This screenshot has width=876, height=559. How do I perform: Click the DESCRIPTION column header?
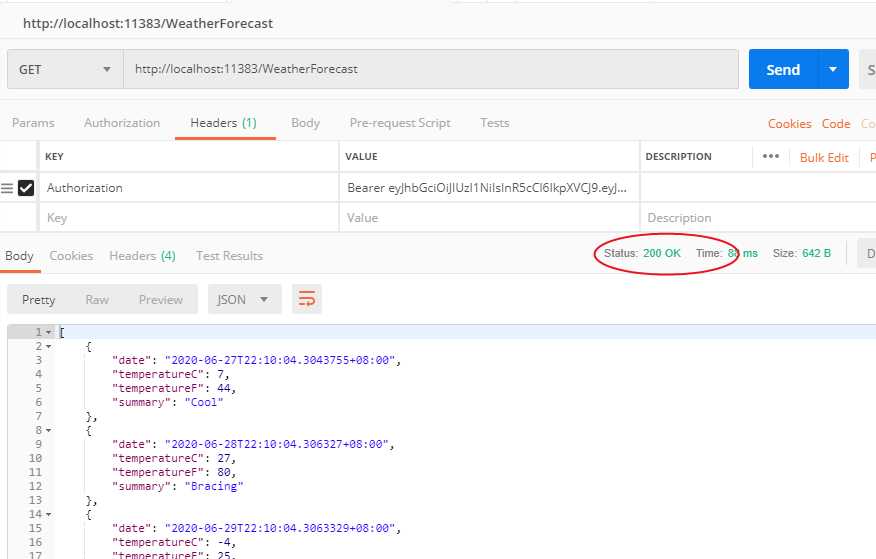(678, 156)
